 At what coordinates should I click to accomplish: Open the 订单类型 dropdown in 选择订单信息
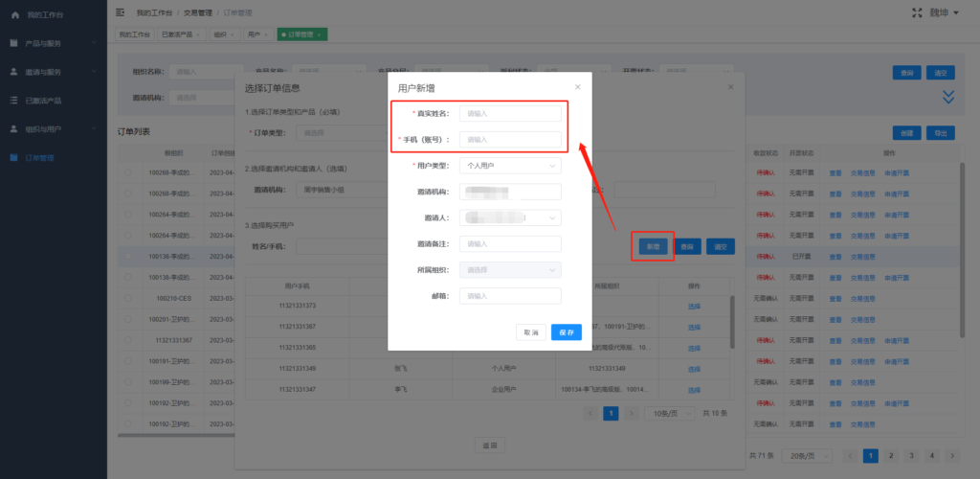tap(342, 133)
